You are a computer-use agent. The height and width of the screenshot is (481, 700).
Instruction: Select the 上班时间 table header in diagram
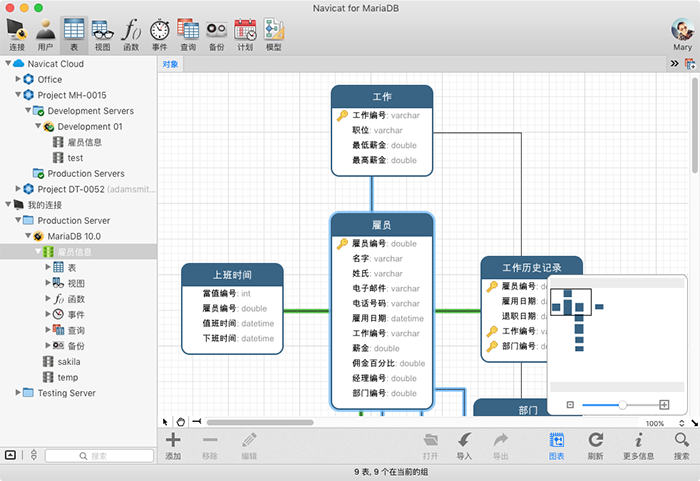tap(232, 275)
